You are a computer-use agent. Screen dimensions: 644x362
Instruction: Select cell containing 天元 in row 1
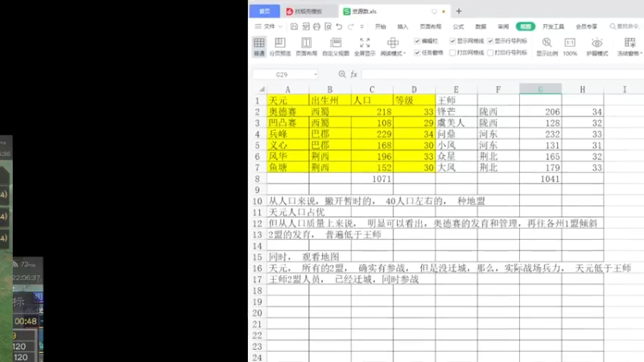click(288, 100)
